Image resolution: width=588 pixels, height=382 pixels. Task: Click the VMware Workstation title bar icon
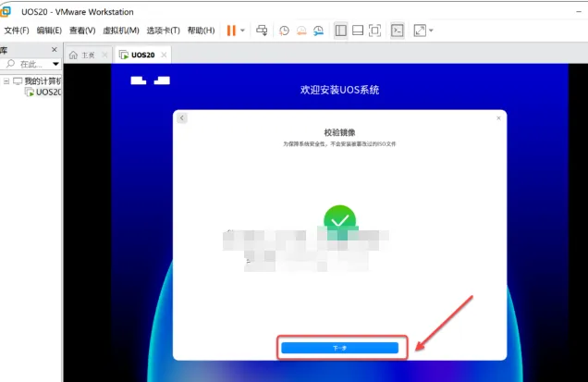pos(6,12)
